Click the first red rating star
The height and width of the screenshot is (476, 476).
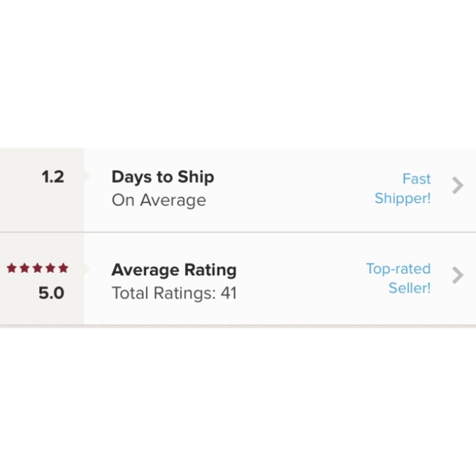[x=12, y=268]
